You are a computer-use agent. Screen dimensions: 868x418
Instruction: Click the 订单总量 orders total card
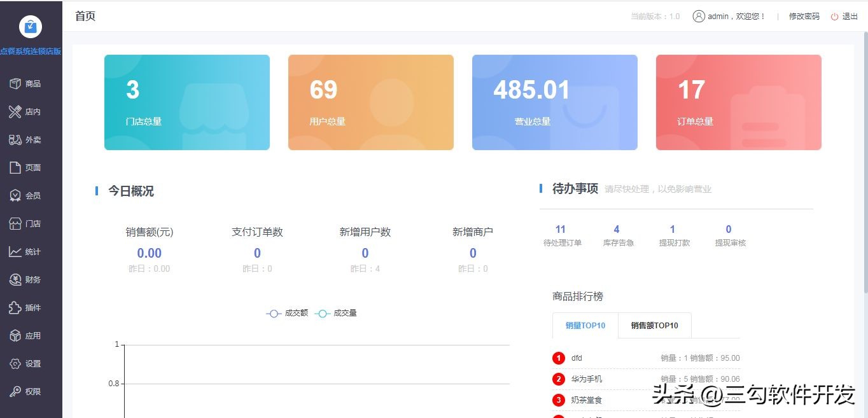coord(738,102)
